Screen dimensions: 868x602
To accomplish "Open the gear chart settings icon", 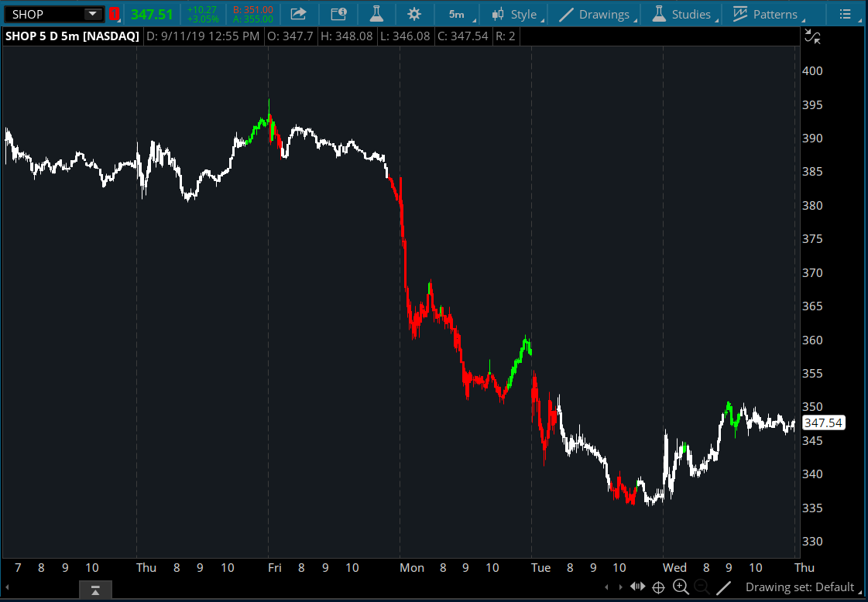I will point(414,14).
